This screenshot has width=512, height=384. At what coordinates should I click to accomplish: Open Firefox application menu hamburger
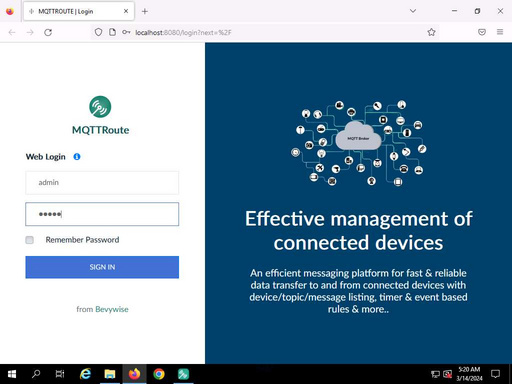pyautogui.click(x=500, y=32)
